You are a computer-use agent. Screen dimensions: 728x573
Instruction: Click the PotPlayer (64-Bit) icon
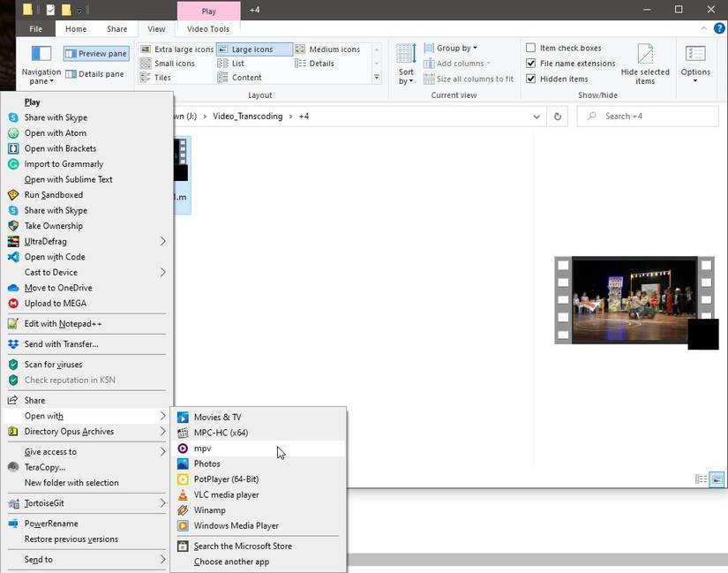coord(183,479)
